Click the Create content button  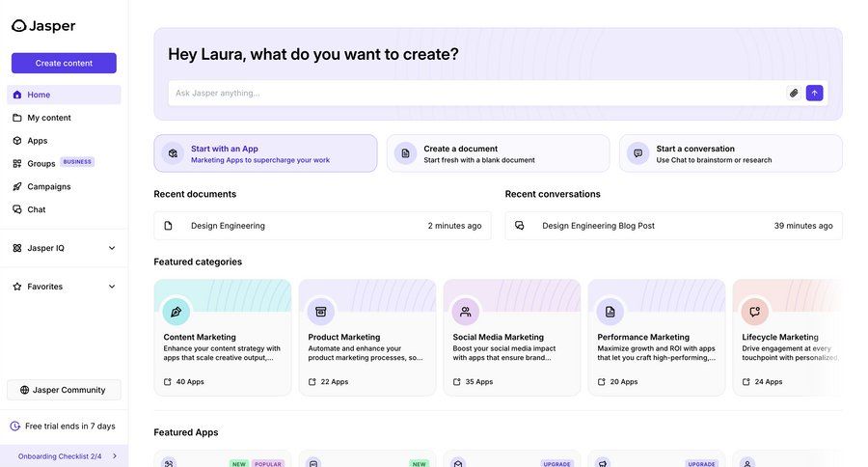click(64, 63)
